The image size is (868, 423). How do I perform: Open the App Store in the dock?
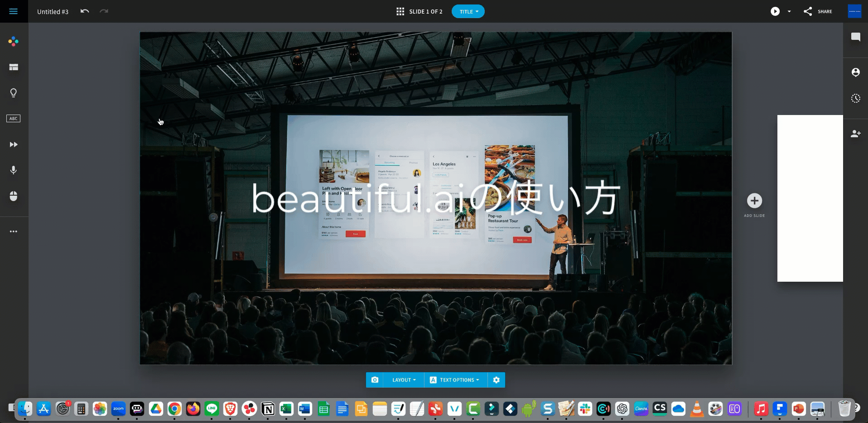[44, 409]
